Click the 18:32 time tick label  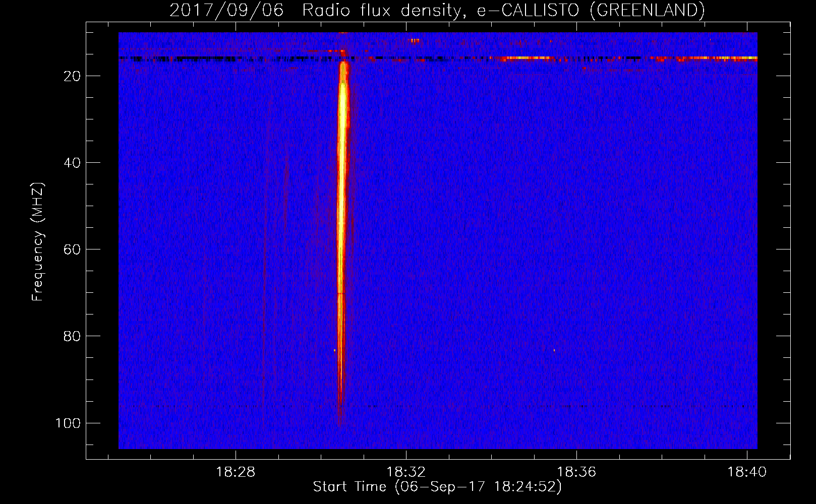point(406,472)
